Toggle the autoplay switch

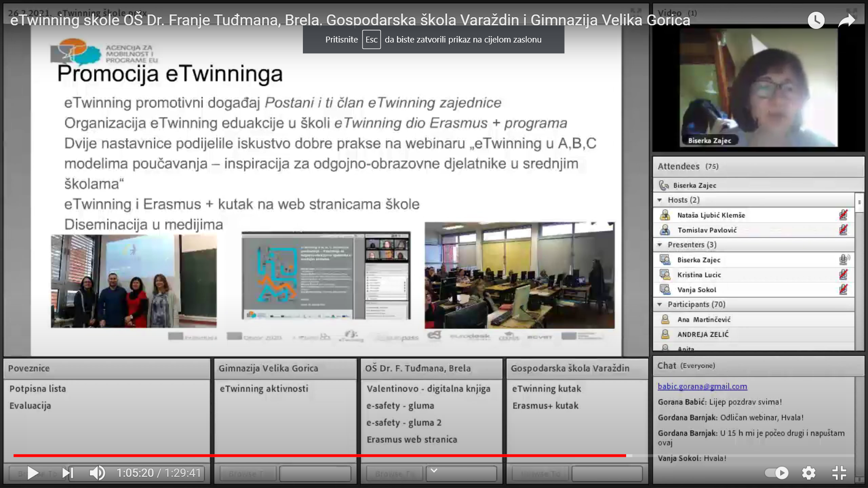coord(776,473)
